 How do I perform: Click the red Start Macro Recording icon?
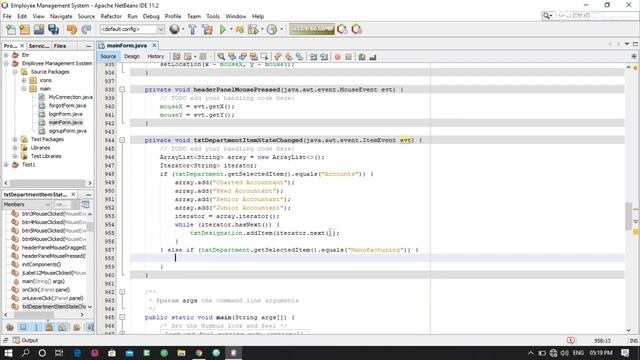(338, 57)
